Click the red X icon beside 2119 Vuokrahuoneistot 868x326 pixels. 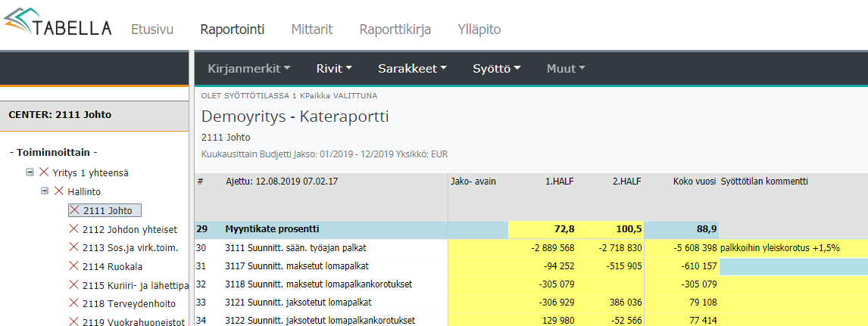click(74, 321)
